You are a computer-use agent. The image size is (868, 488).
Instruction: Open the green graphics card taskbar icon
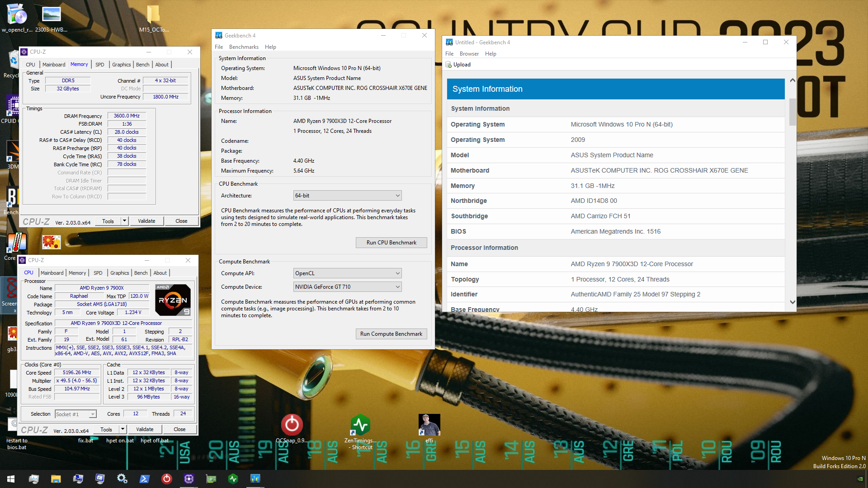211,479
